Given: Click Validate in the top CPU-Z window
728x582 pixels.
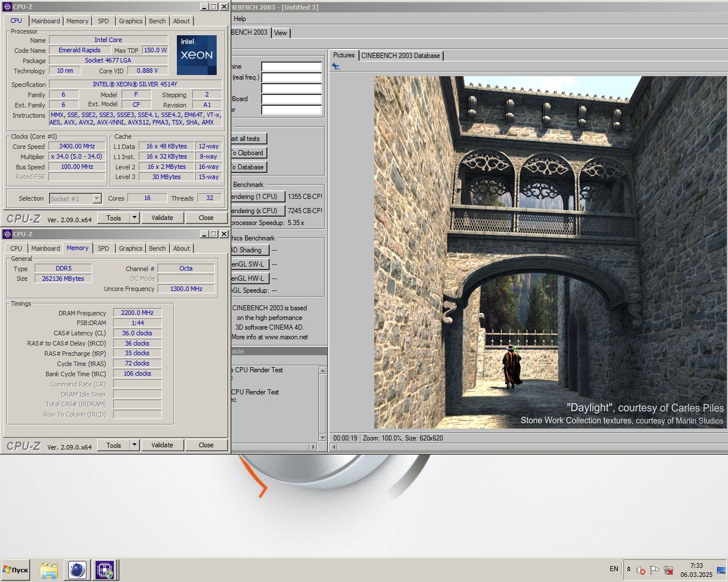Looking at the screenshot, I should [162, 218].
